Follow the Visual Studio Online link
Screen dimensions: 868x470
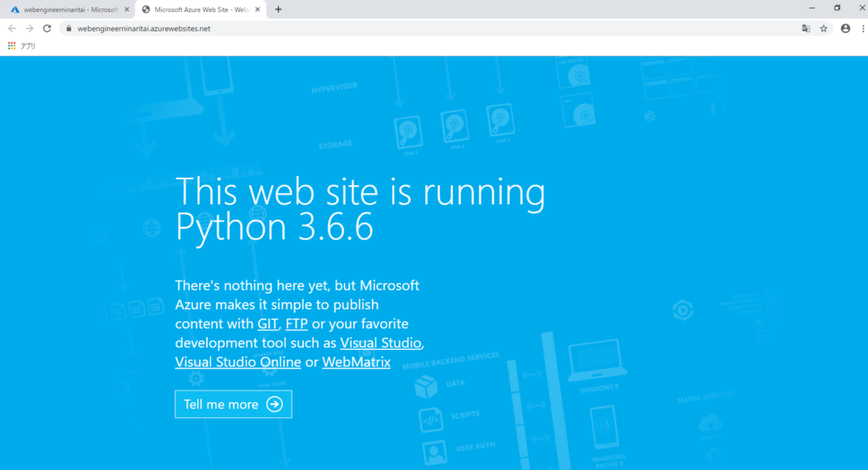pos(238,362)
